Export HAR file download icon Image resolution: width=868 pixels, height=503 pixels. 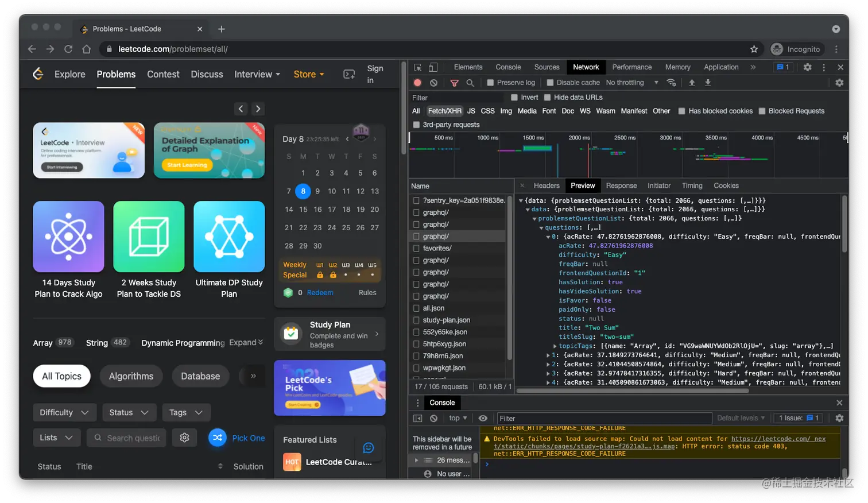coord(708,83)
